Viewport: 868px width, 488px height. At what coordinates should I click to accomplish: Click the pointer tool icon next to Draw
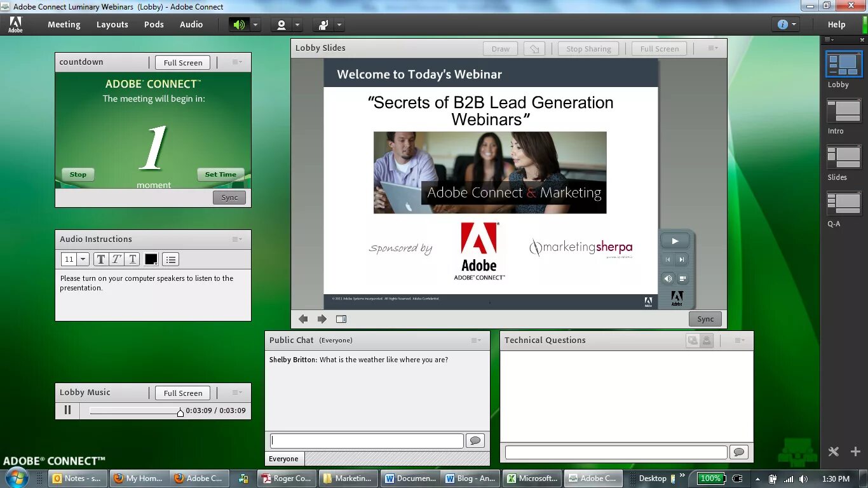tap(534, 49)
